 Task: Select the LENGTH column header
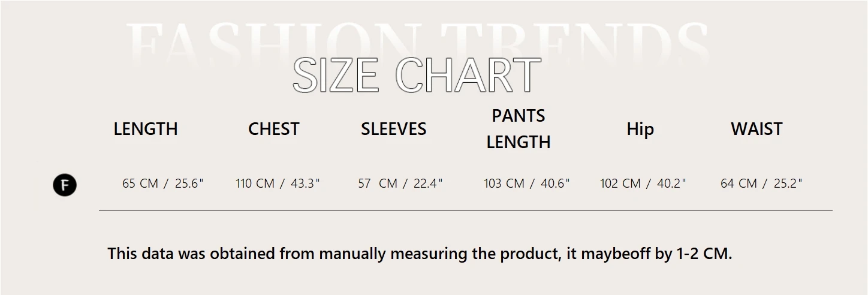(x=146, y=129)
